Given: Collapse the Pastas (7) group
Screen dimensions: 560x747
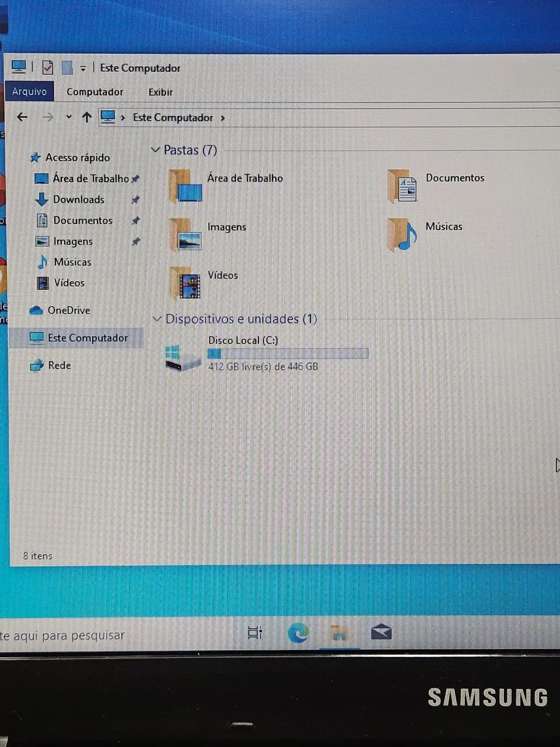Looking at the screenshot, I should (155, 150).
